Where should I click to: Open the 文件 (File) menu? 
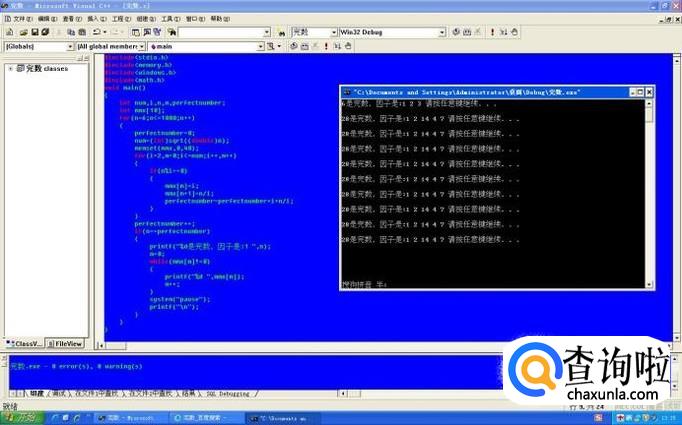pyautogui.click(x=22, y=19)
